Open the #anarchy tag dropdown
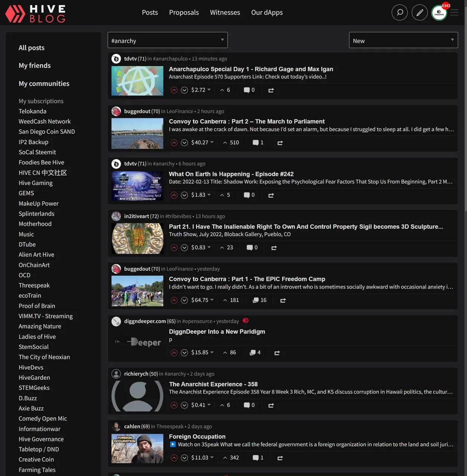 coord(168,40)
